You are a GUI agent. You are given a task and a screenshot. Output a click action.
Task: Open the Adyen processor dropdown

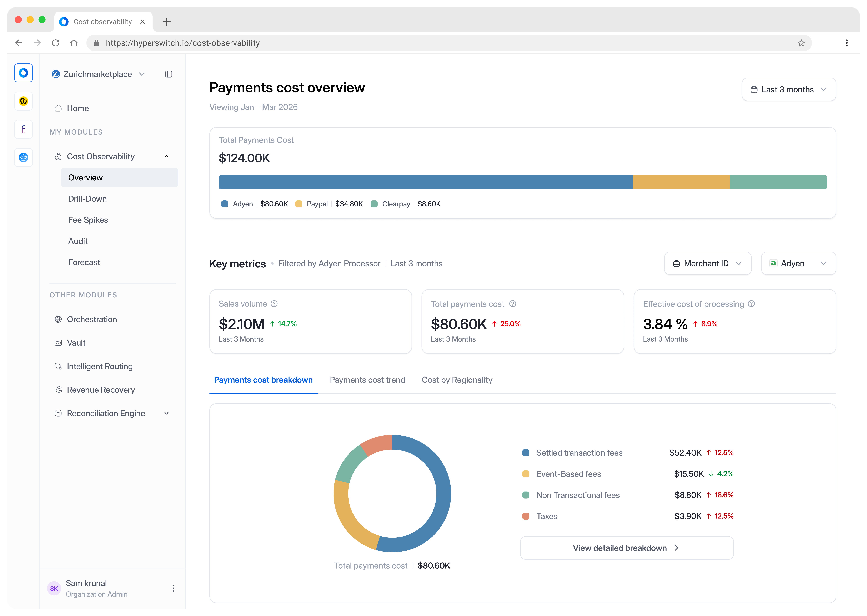tap(798, 264)
